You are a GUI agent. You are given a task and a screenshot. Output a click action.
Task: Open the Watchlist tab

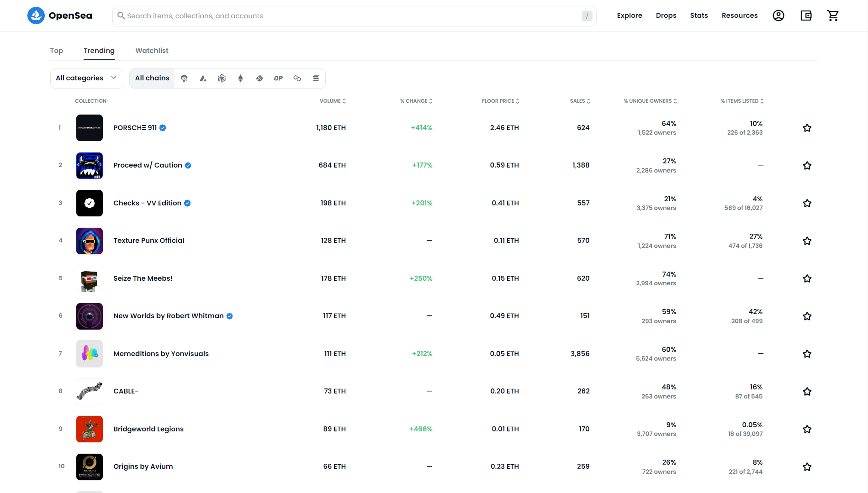152,51
